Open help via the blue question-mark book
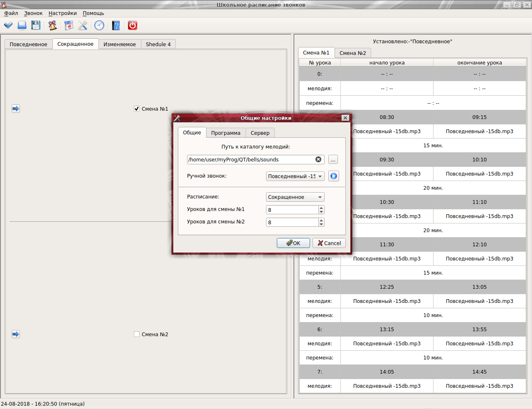 [116, 25]
